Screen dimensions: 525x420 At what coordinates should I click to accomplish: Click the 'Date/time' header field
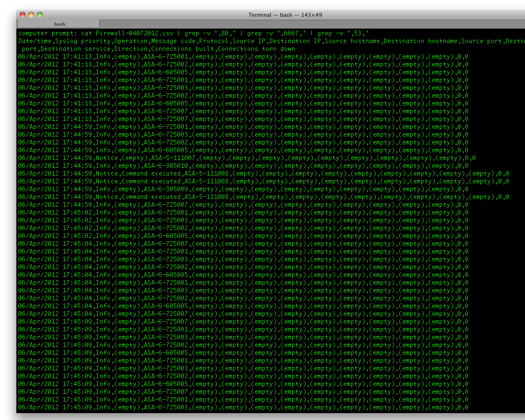point(35,41)
